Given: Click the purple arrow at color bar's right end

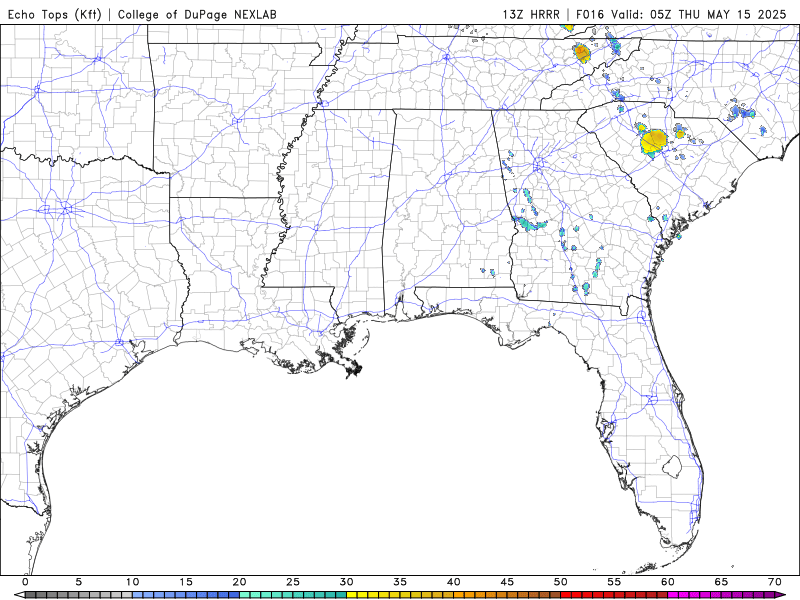Looking at the screenshot, I should pyautogui.click(x=781, y=595).
